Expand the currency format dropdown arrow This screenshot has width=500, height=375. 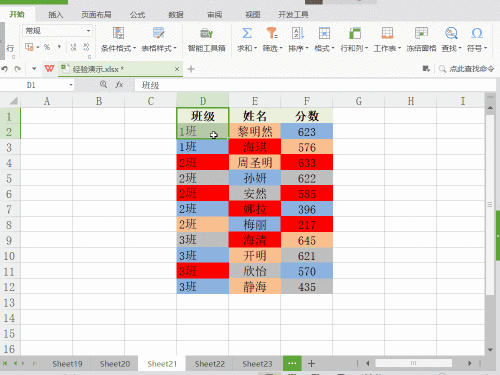38,47
